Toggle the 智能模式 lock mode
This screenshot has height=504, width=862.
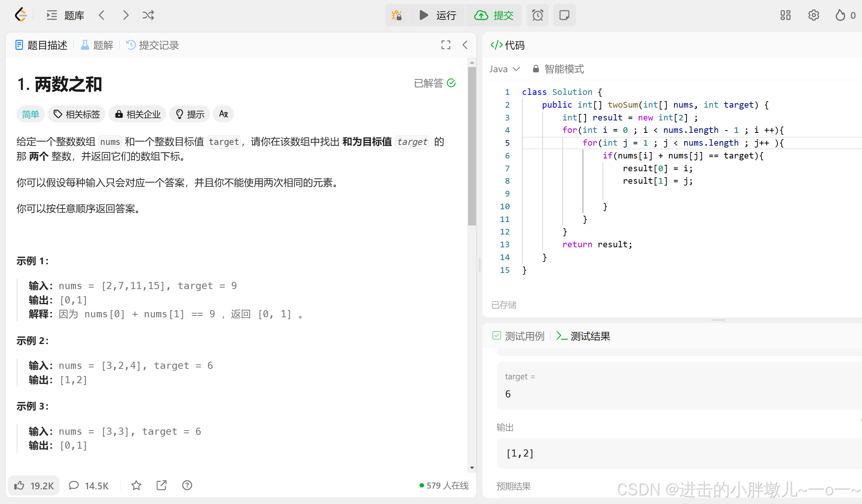point(558,69)
